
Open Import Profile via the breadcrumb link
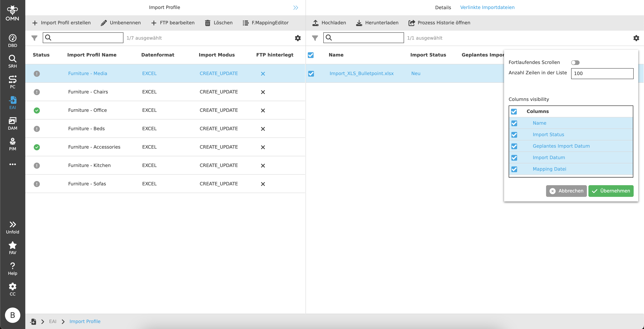coord(85,322)
